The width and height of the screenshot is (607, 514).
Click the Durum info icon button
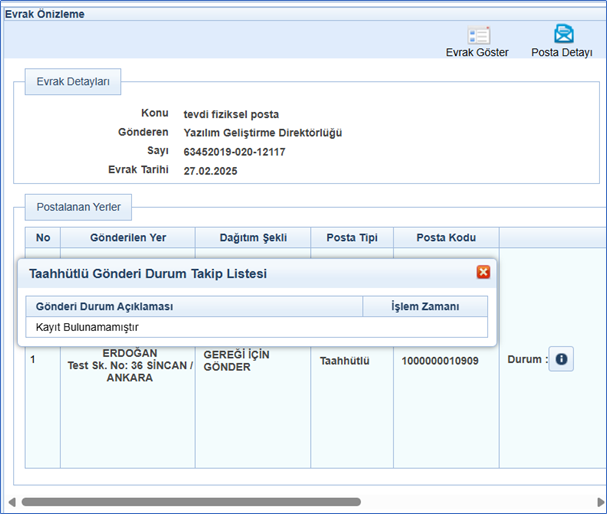[x=561, y=359]
